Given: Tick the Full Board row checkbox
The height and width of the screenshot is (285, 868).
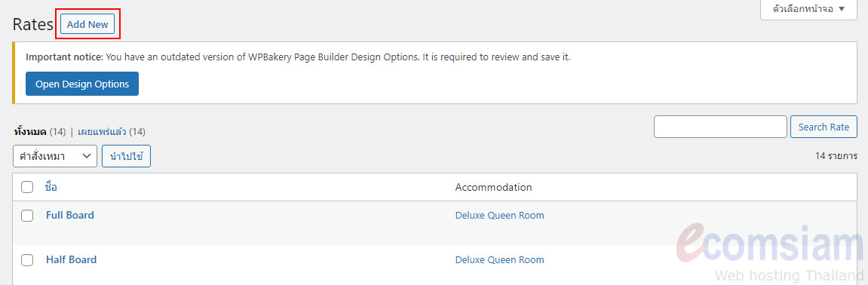Looking at the screenshot, I should tap(27, 216).
